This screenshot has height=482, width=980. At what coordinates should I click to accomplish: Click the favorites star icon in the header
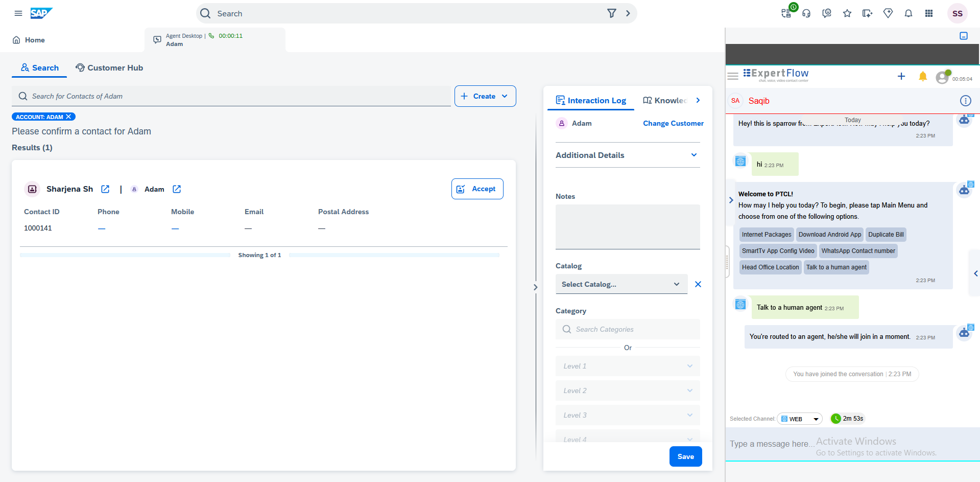tap(847, 13)
